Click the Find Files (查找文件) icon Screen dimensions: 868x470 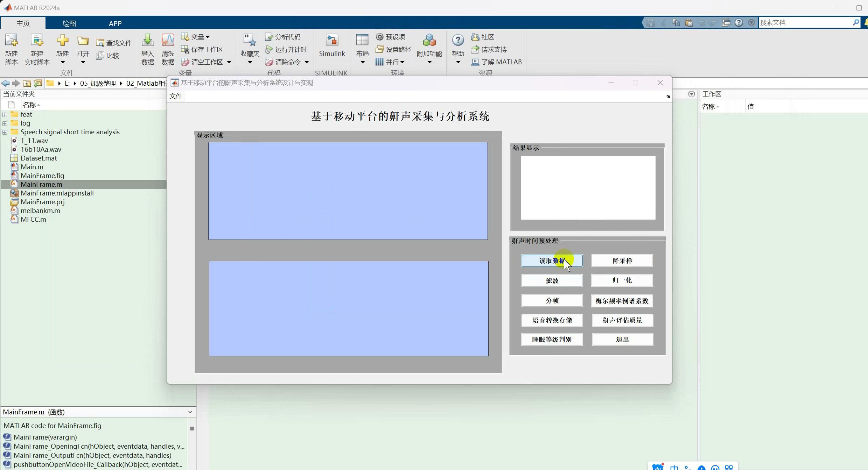pos(100,43)
